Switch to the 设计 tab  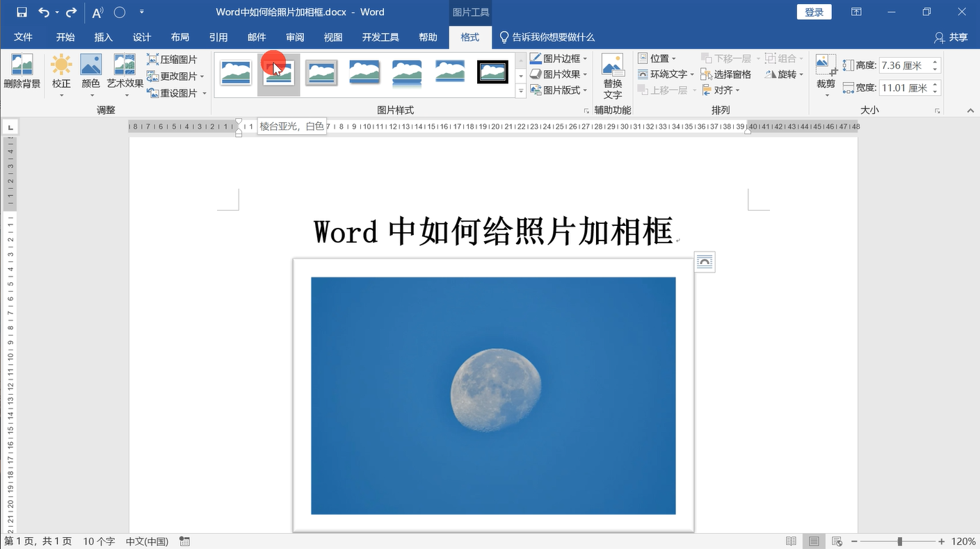[x=142, y=38]
